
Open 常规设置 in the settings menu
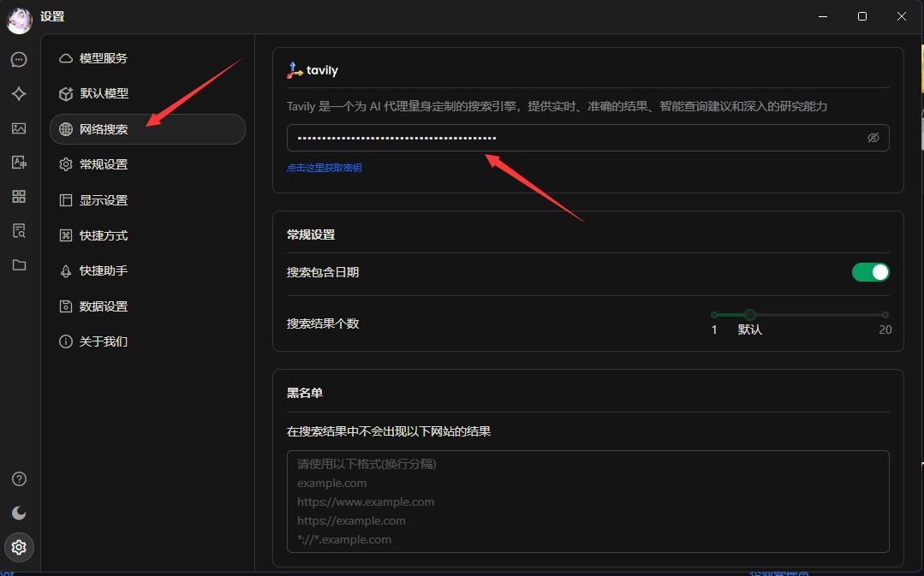[147, 164]
